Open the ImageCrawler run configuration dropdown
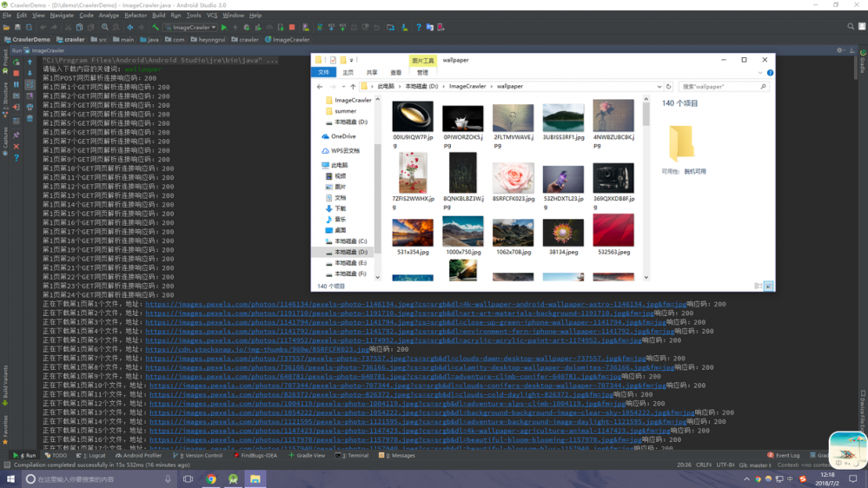Viewport: 868px width, 488px height. (190, 27)
